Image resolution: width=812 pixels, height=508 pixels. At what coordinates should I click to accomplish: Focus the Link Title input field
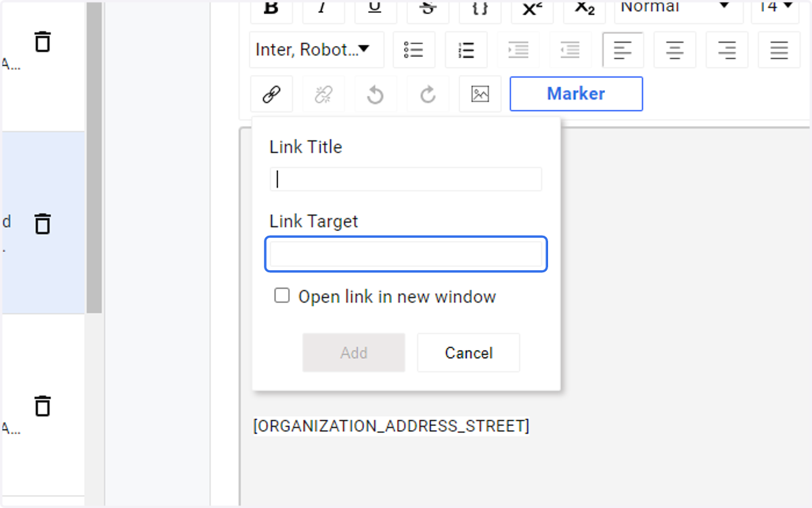406,179
